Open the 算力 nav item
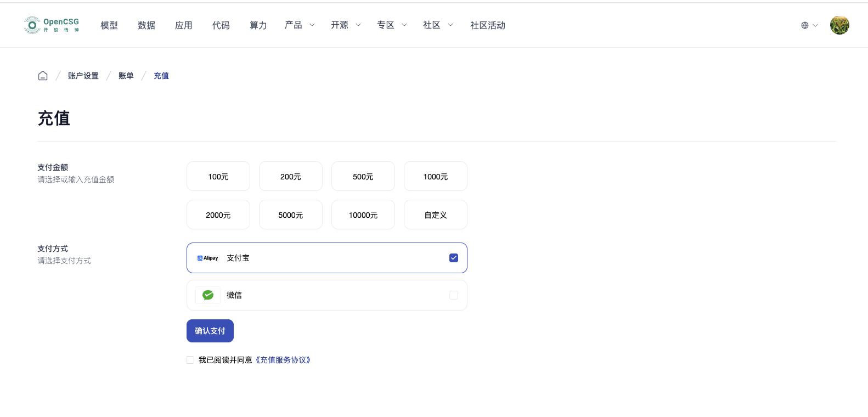This screenshot has height=417, width=868. pyautogui.click(x=258, y=25)
